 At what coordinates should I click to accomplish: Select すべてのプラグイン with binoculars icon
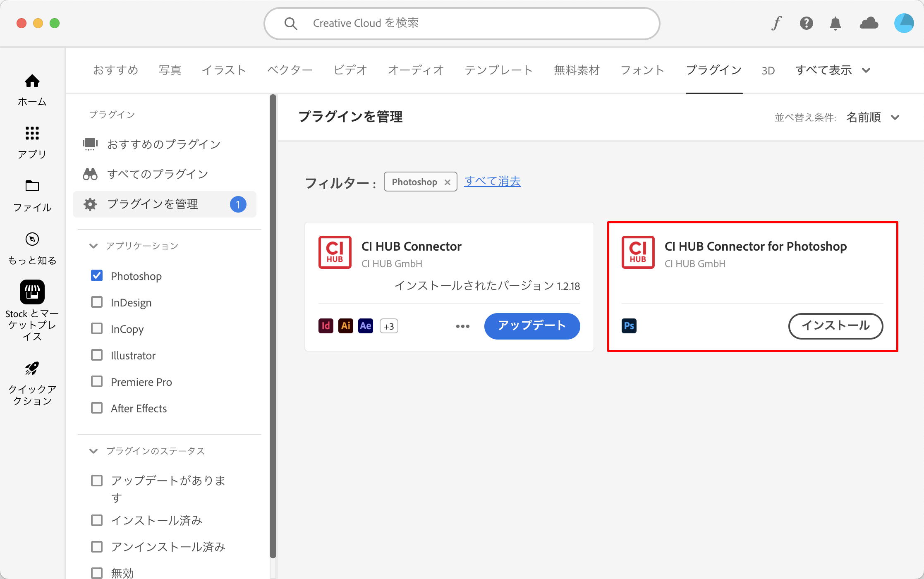(x=165, y=174)
